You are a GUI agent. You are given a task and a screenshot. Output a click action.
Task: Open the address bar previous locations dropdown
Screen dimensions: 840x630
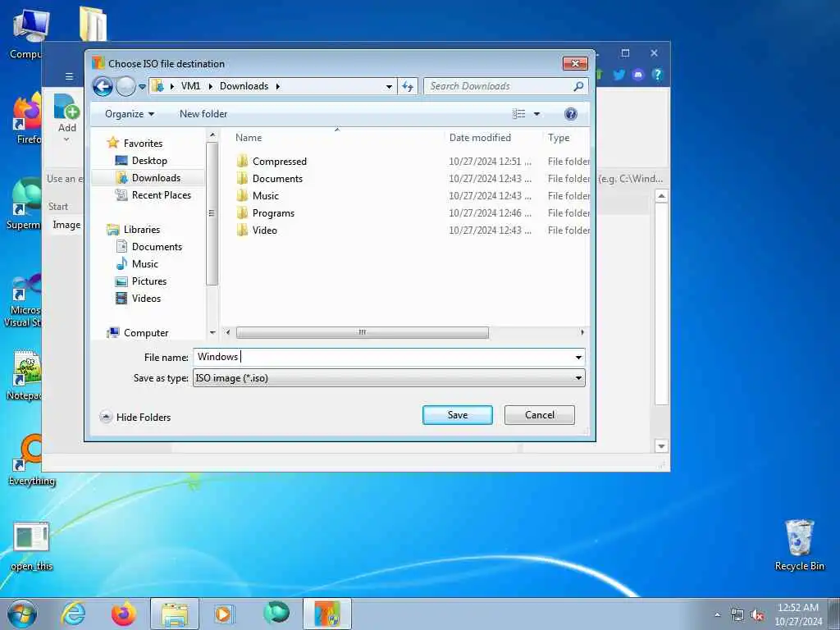click(x=389, y=86)
